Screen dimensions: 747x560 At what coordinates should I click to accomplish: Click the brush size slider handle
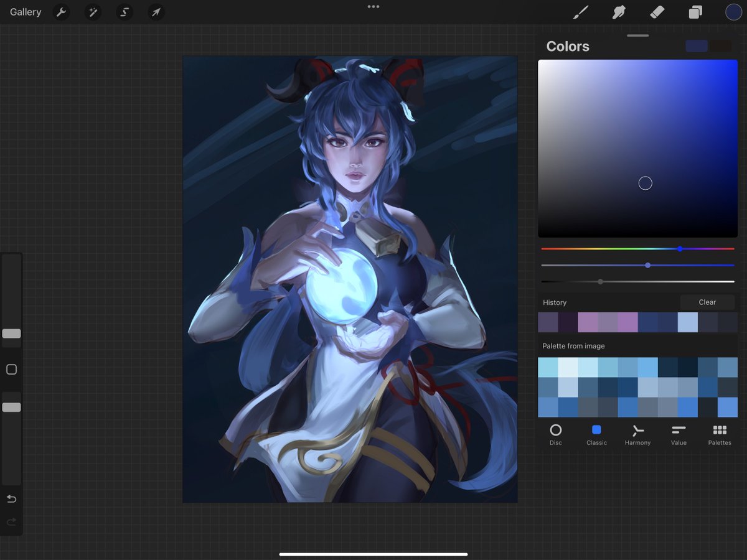(11, 334)
